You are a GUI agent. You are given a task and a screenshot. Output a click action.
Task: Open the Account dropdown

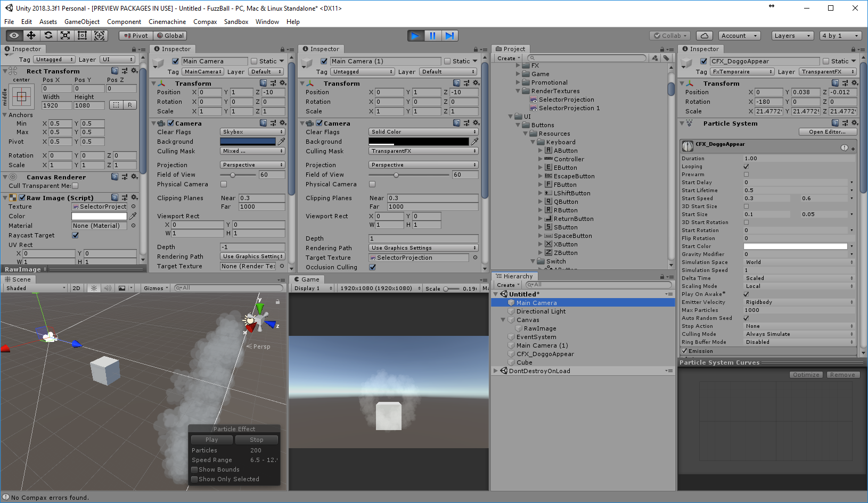(739, 36)
